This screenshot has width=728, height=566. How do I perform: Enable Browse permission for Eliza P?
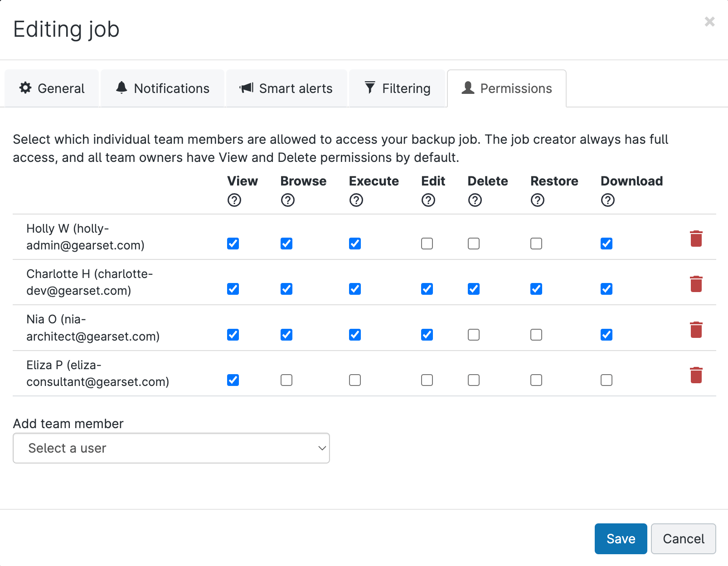[x=286, y=380]
